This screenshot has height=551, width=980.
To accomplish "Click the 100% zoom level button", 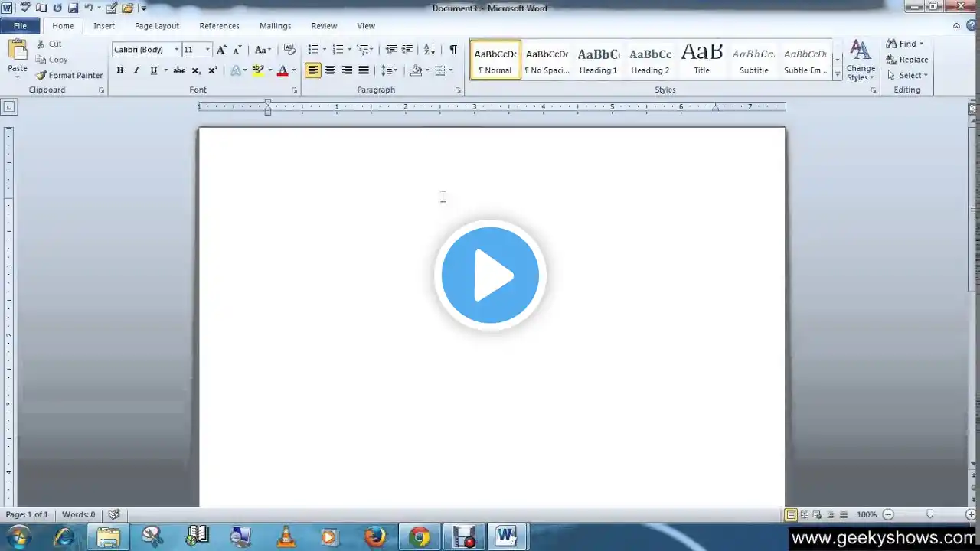I will [x=867, y=515].
